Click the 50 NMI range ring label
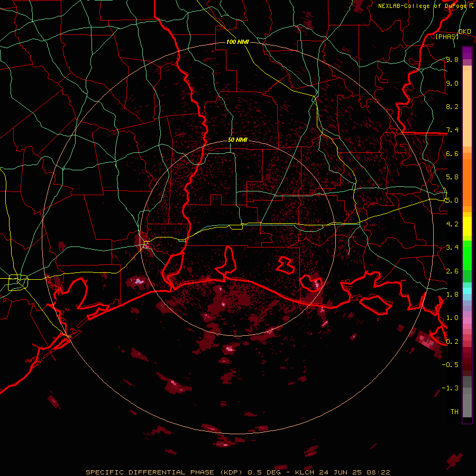Viewport: 476px width, 476px height. coord(237,140)
